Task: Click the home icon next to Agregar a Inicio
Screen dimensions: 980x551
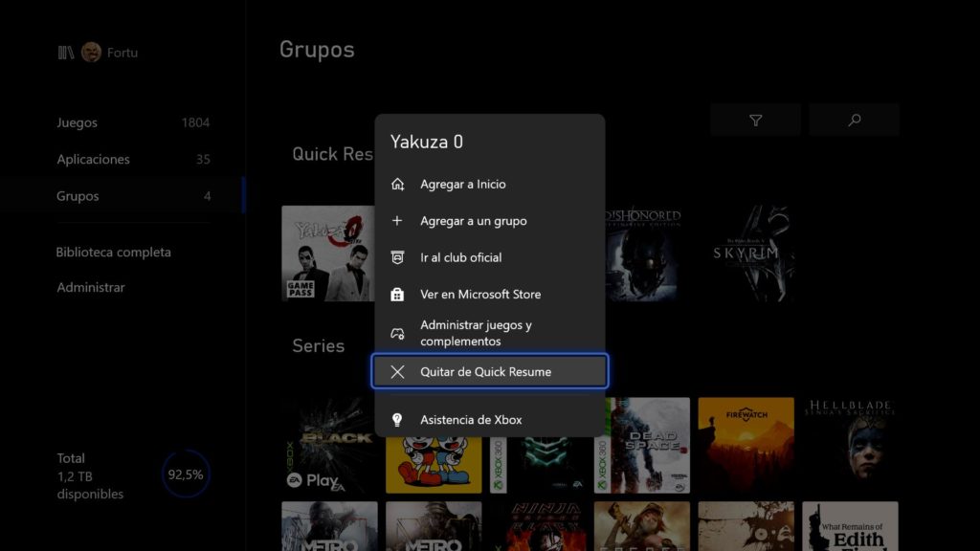Action: pyautogui.click(x=397, y=185)
